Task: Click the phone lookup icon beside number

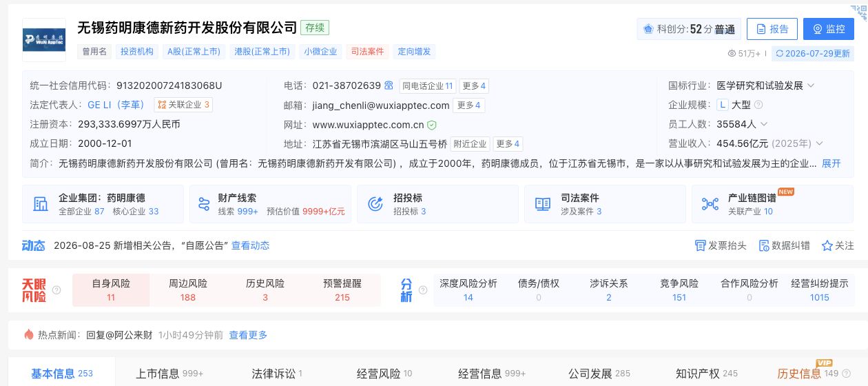Action: [389, 85]
